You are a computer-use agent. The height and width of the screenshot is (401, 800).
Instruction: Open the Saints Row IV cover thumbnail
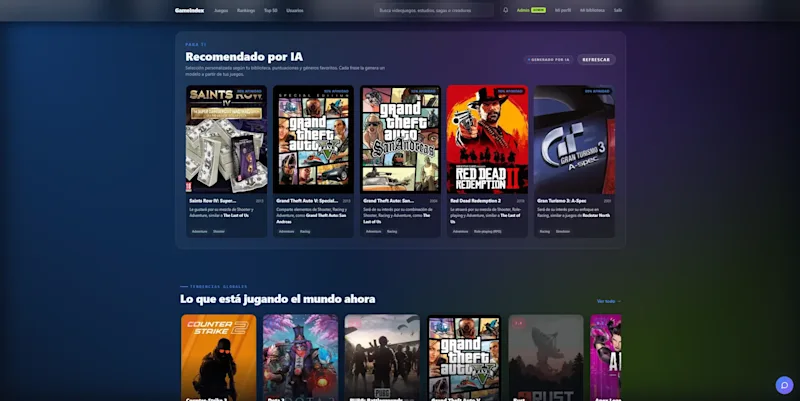click(x=226, y=139)
